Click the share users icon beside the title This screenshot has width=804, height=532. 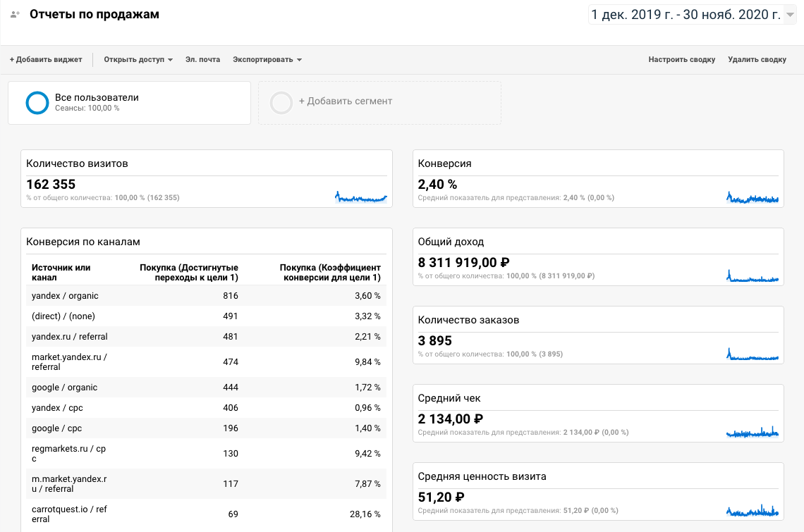click(x=15, y=14)
